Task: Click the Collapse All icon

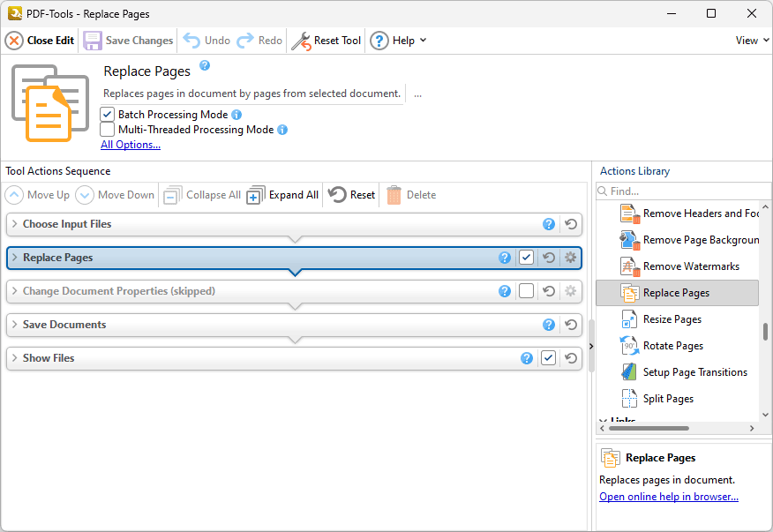Action: click(x=173, y=195)
